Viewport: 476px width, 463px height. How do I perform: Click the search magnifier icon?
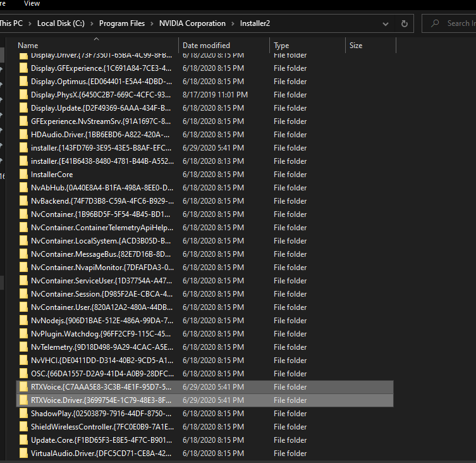click(x=435, y=23)
